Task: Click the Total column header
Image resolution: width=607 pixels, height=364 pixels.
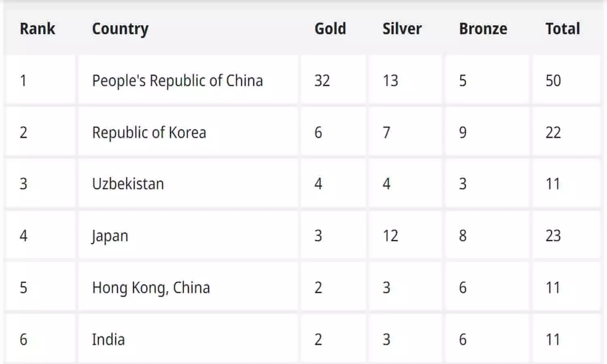Action: (x=562, y=29)
